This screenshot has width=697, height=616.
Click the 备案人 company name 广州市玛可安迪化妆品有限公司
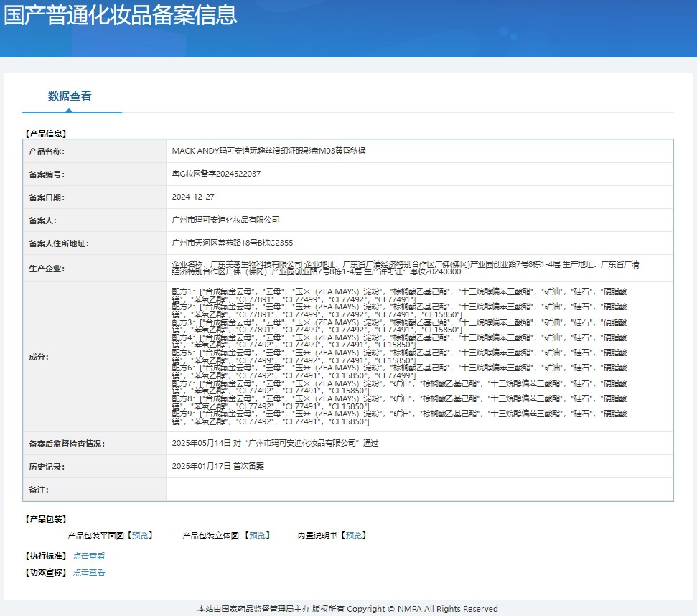[x=226, y=220]
